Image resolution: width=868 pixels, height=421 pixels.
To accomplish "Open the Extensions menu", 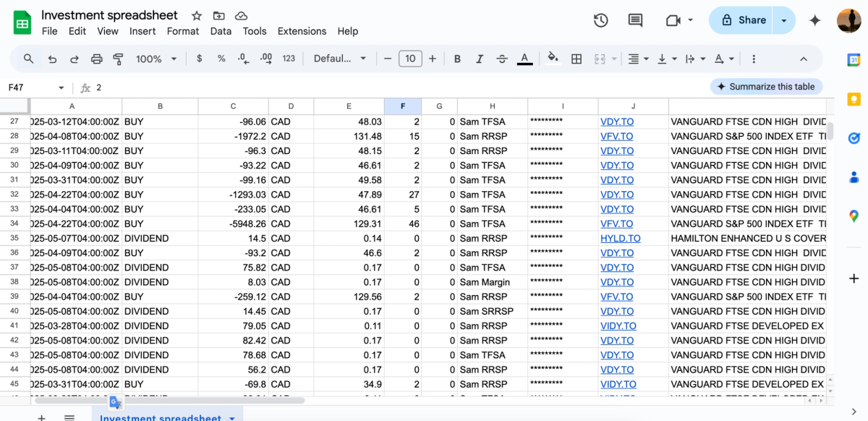I will (302, 31).
